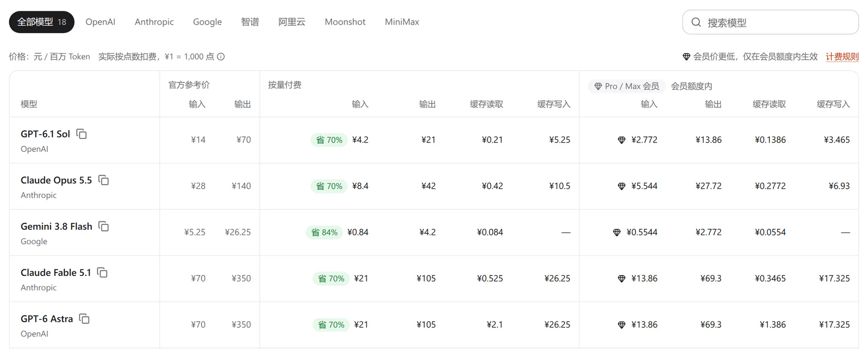Image resolution: width=868 pixels, height=349 pixels.
Task: Select the 全部模型 tab
Action: click(41, 22)
